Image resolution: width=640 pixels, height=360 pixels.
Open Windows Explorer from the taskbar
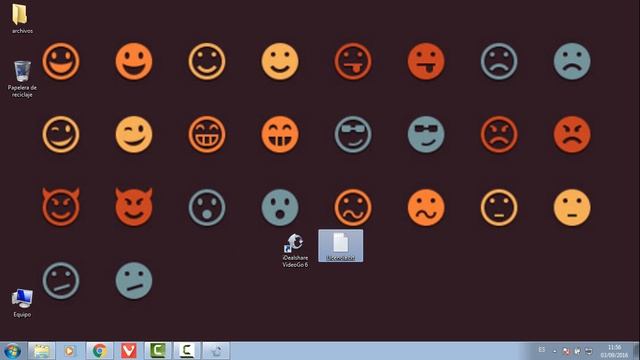(41, 351)
